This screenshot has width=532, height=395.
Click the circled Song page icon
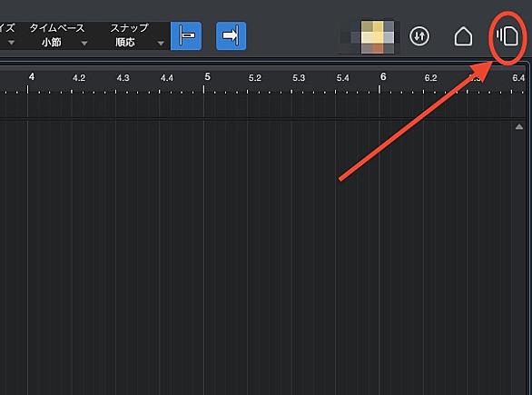tap(507, 36)
